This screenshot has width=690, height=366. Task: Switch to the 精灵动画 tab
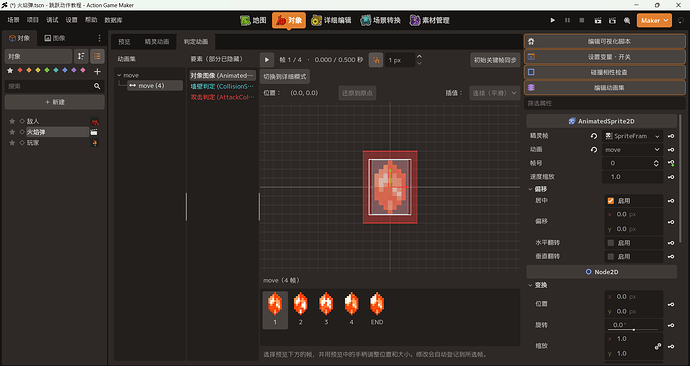point(157,42)
